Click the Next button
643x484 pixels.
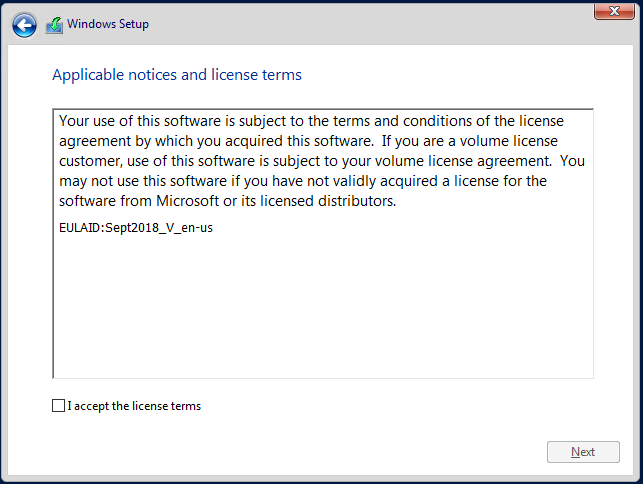[583, 452]
